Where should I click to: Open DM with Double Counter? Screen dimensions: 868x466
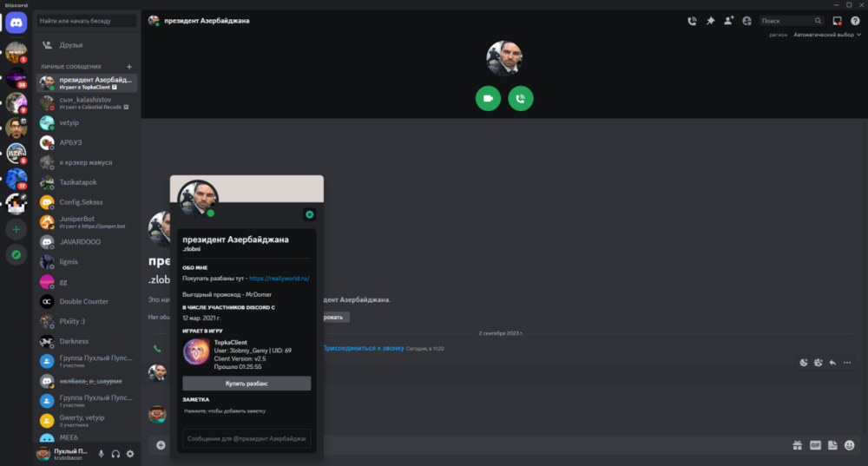click(x=86, y=301)
